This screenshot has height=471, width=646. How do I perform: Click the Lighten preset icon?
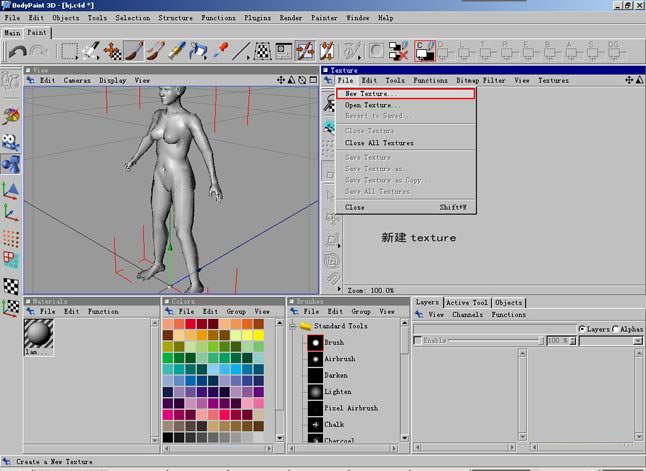[x=316, y=392]
